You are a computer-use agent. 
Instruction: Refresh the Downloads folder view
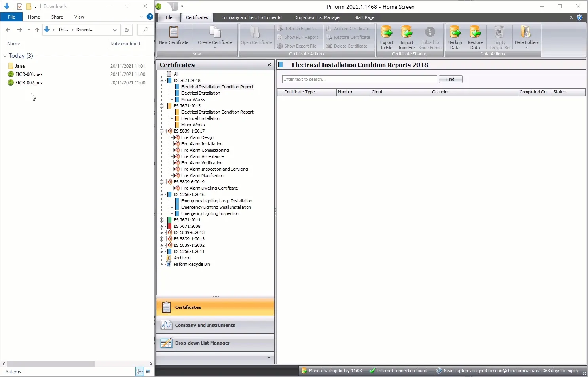[x=126, y=29]
